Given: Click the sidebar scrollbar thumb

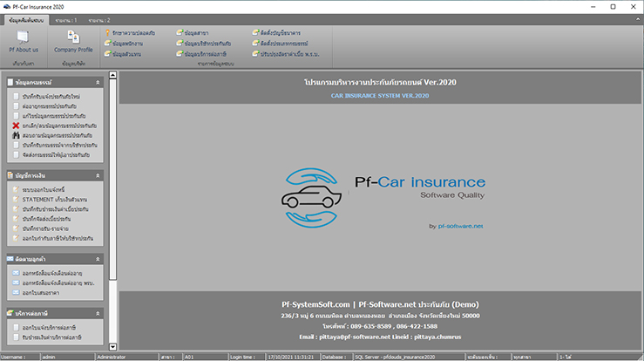Looking at the screenshot, I should pos(112,180).
